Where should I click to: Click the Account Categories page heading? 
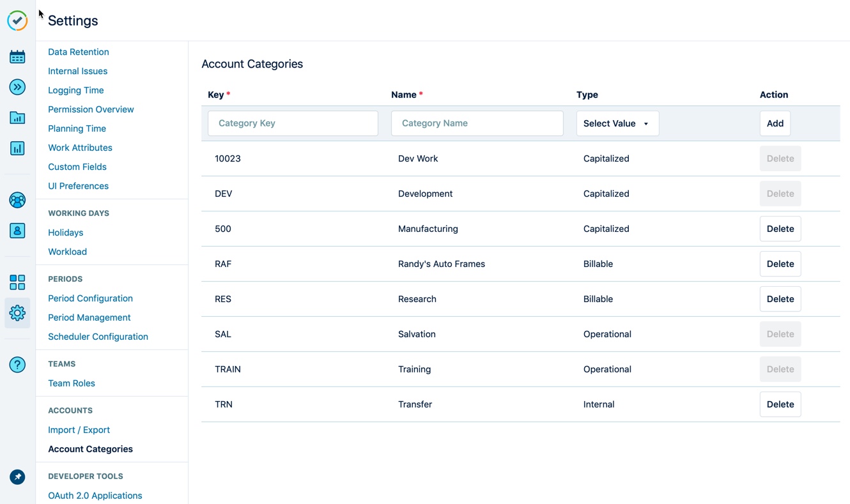coord(252,64)
